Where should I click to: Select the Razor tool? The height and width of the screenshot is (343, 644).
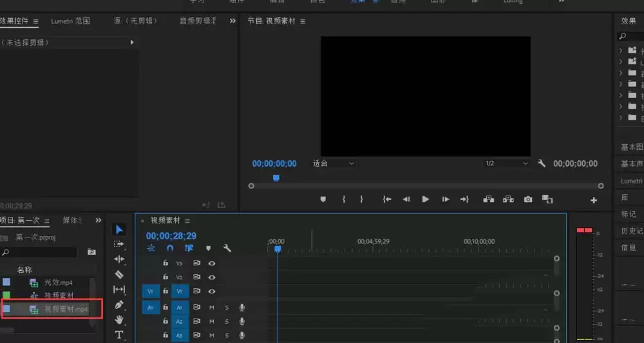[x=119, y=274]
